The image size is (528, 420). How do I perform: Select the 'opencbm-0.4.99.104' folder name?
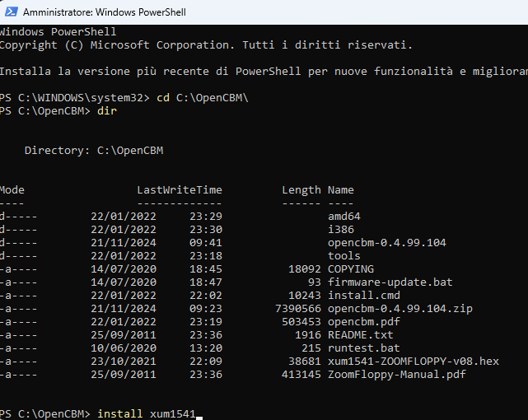[x=387, y=243]
